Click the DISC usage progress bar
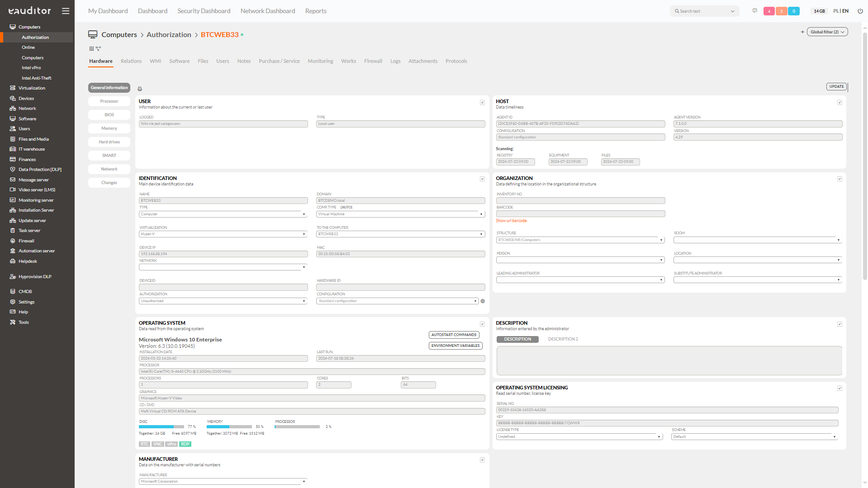The image size is (868, 488). coord(161,427)
